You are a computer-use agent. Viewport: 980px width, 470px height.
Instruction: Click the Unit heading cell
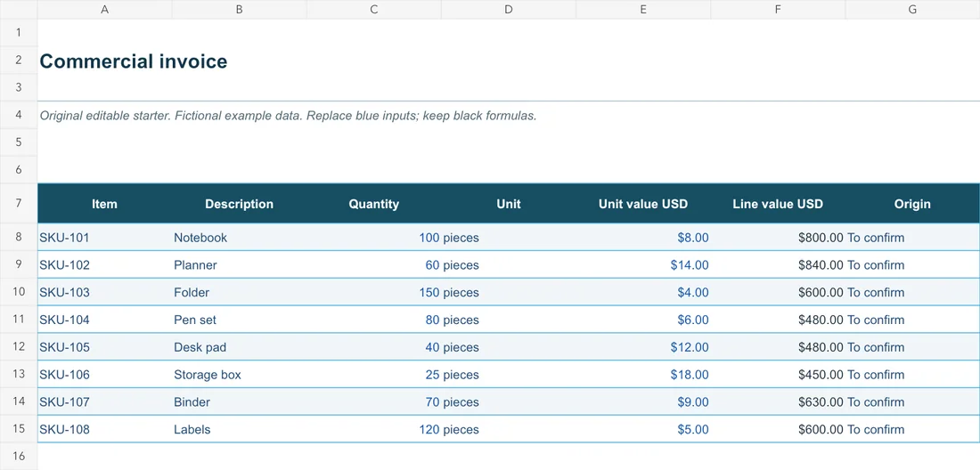pyautogui.click(x=508, y=204)
